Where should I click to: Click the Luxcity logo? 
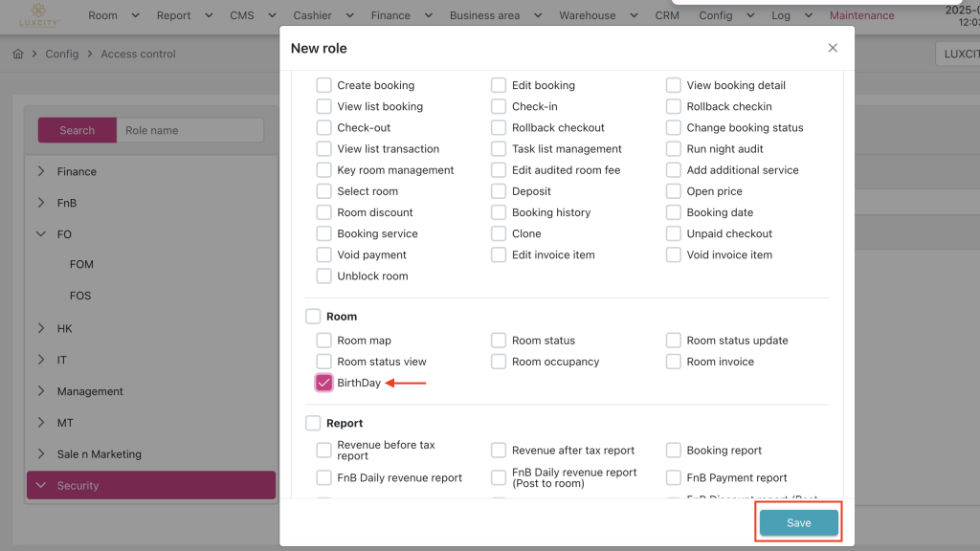tap(39, 16)
